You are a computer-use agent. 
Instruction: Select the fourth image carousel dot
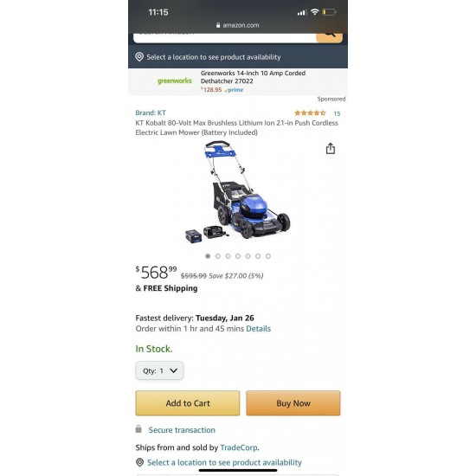[238, 256]
